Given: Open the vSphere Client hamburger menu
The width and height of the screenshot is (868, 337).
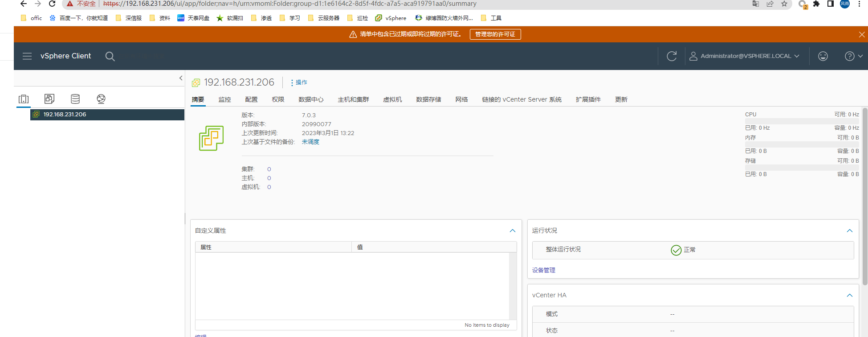Looking at the screenshot, I should coord(27,56).
